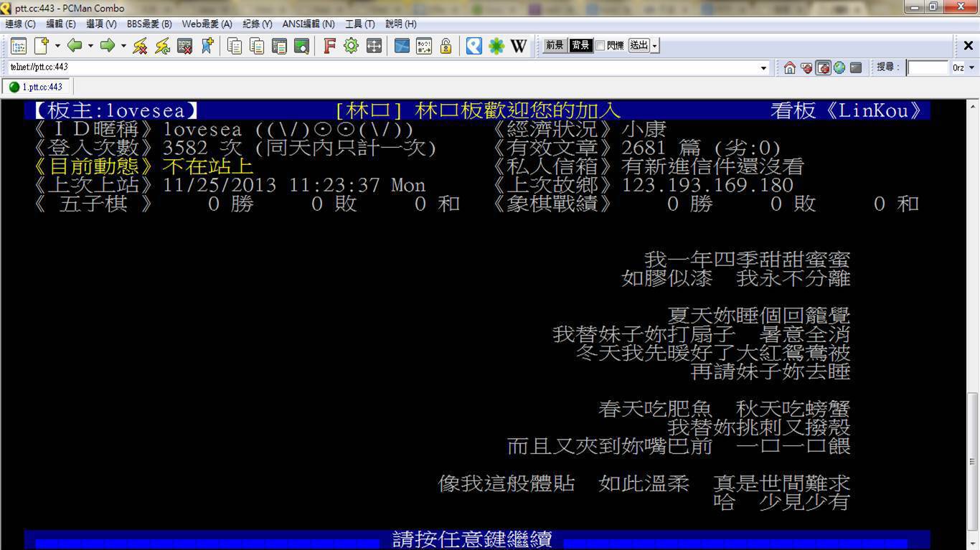Click the green flower icon
This screenshot has height=550, width=980.
coord(496,46)
